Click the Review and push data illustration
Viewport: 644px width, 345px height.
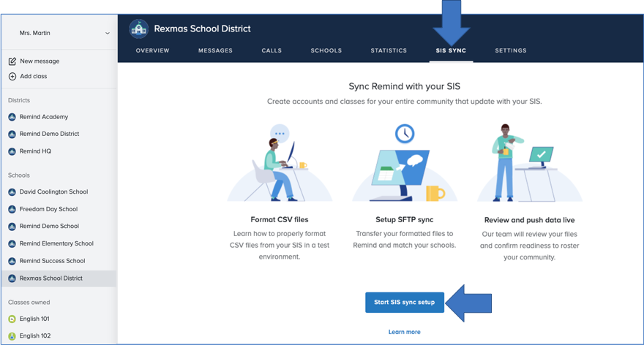click(x=529, y=163)
